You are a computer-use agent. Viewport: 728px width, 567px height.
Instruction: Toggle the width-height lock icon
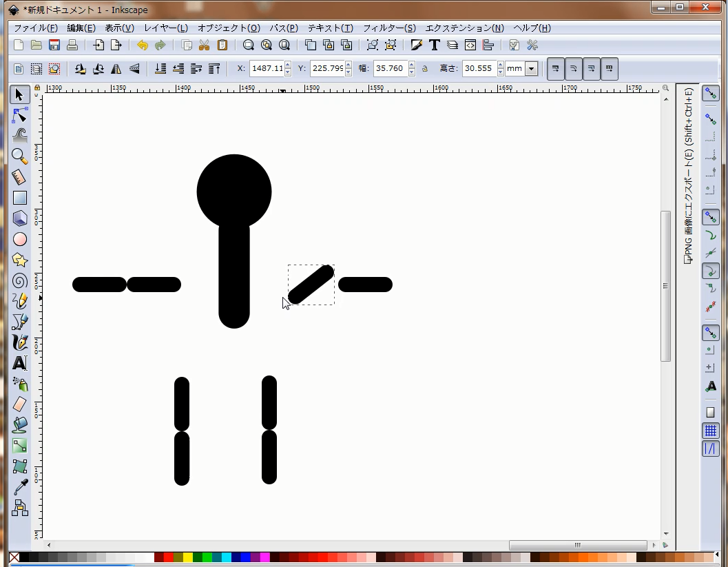424,69
